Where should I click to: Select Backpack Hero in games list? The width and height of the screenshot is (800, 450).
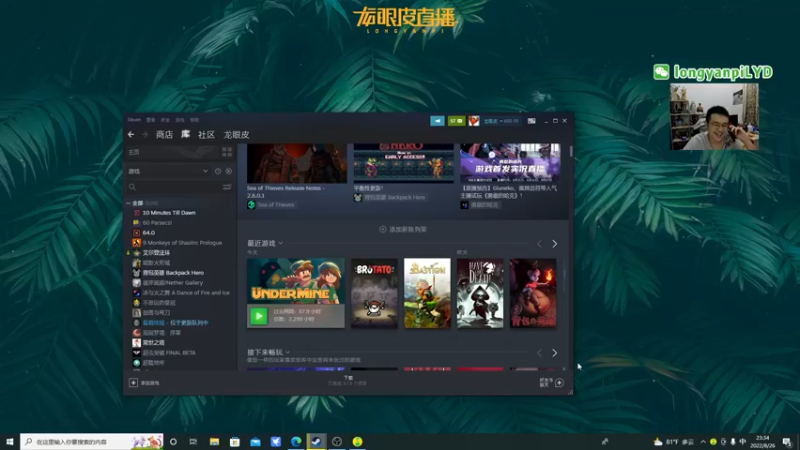point(173,273)
